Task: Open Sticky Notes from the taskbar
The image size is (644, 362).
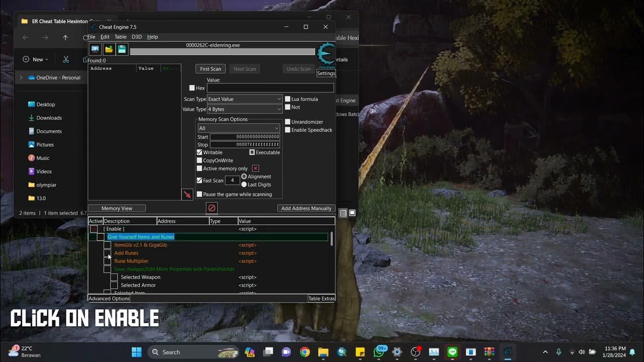Action: [360, 352]
